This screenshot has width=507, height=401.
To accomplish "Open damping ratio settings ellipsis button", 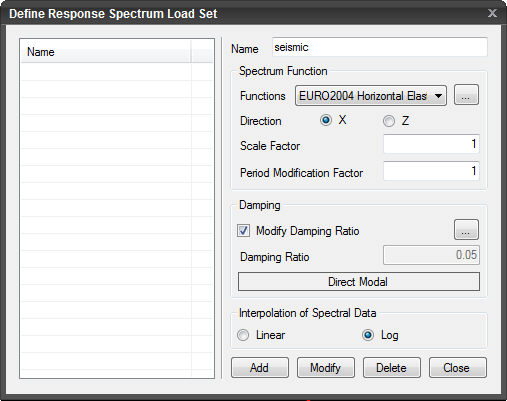I will click(x=466, y=230).
